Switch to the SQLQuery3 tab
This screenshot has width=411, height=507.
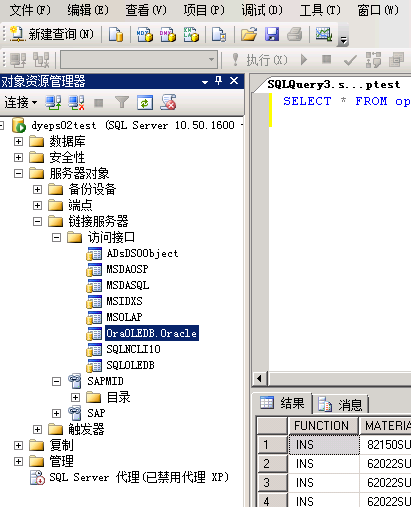click(x=334, y=85)
